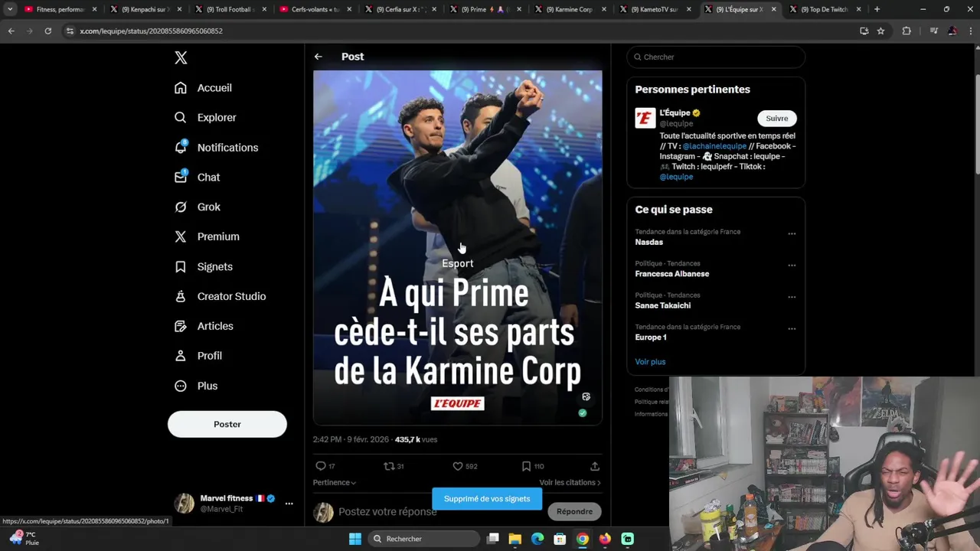
Task: Open Microsoft Edge in taskbar
Action: (x=537, y=539)
